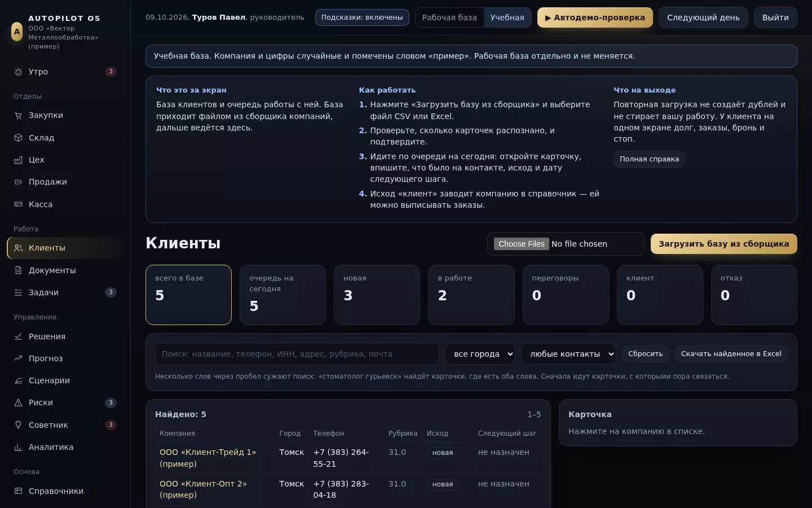Open company ООО «Клиент-Опт 2» (пример)
The height and width of the screenshot is (508, 812).
click(203, 489)
